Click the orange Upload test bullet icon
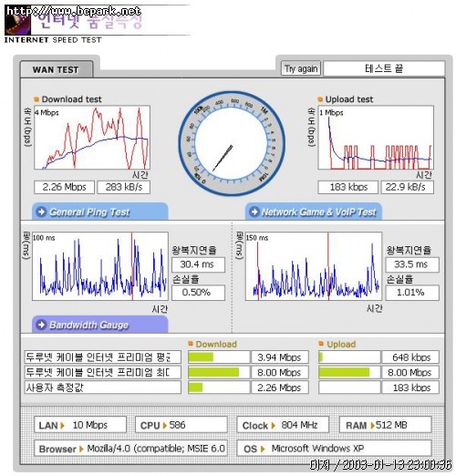The width and height of the screenshot is (456, 476). pos(320,99)
